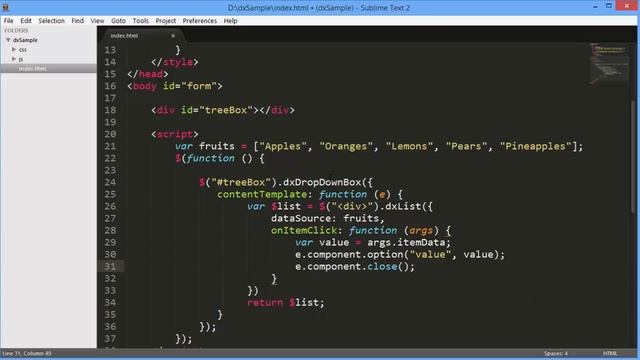The image size is (640, 360).
Task: Click the "treeBox" id on line 18
Action: coord(226,110)
